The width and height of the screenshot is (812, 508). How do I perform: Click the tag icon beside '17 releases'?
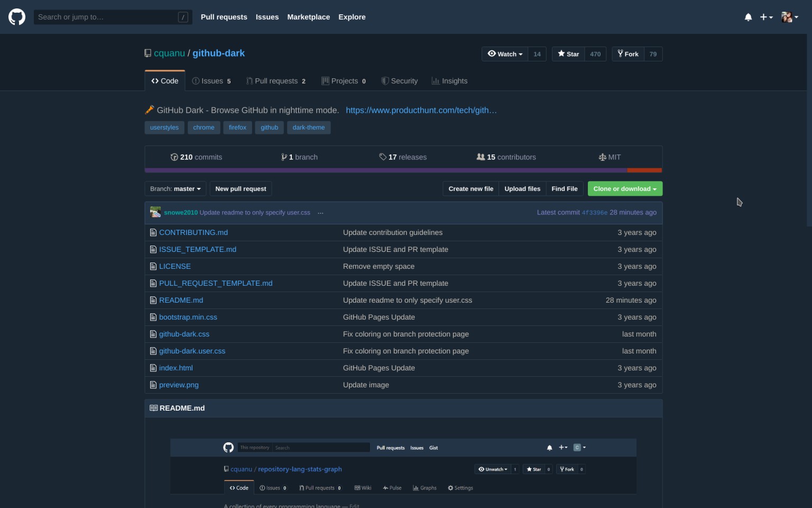(382, 157)
